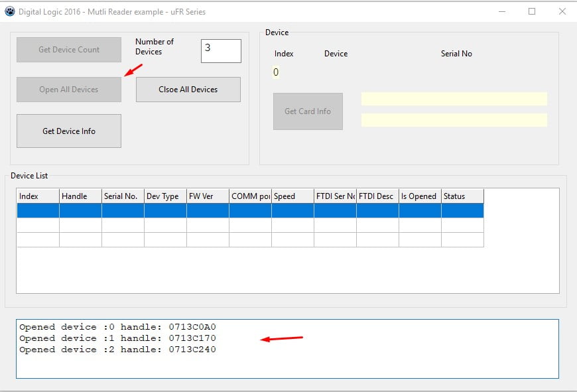Click the upper yellow card info field
The width and height of the screenshot is (577, 392).
[454, 99]
